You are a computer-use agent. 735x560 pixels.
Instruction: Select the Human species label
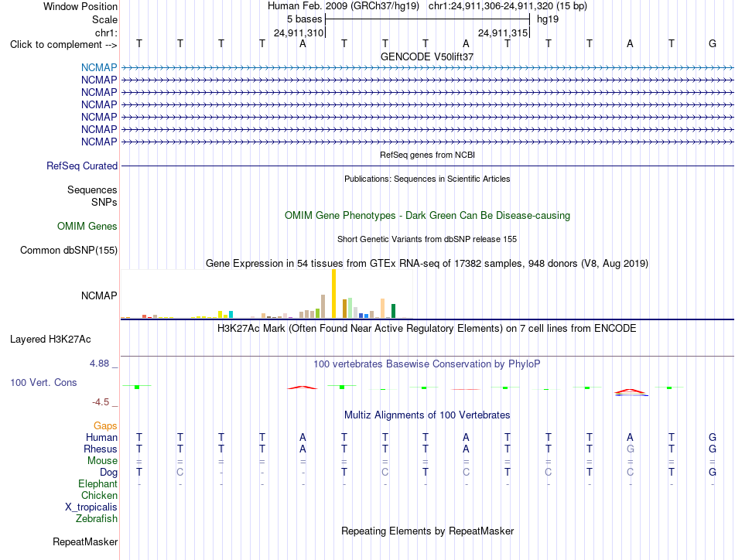[101, 437]
